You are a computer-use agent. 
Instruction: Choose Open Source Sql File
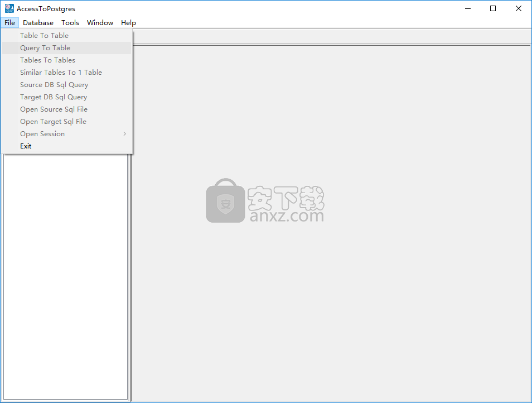pos(66,109)
